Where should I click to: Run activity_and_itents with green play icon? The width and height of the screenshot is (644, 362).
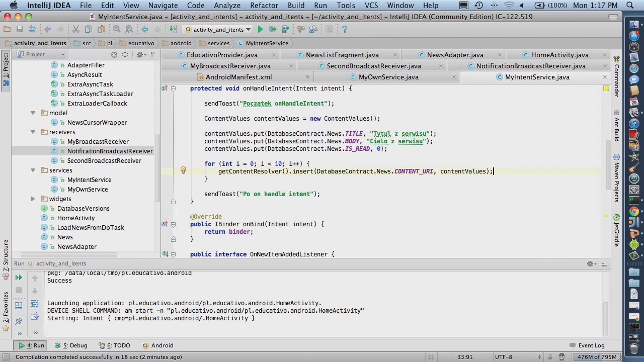[260, 30]
